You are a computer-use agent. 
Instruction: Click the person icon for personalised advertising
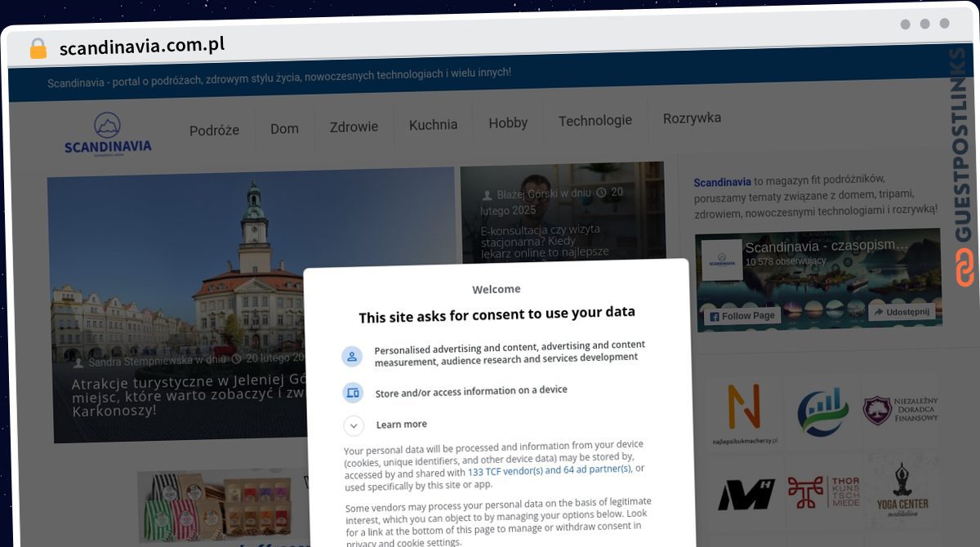(352, 357)
